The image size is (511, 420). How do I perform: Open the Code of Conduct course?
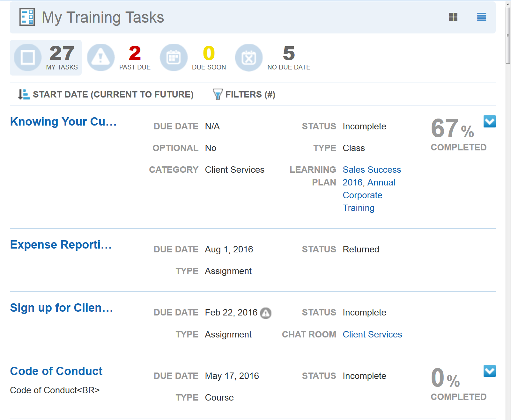[56, 371]
